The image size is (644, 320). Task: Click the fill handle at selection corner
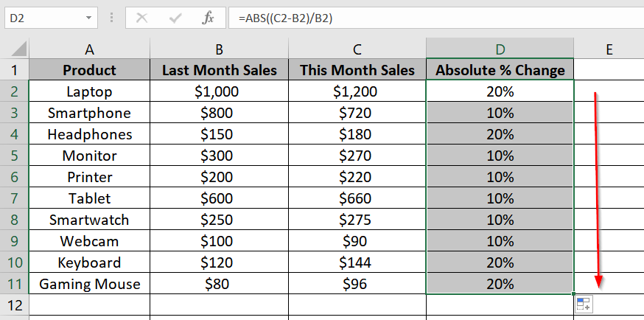(x=574, y=293)
